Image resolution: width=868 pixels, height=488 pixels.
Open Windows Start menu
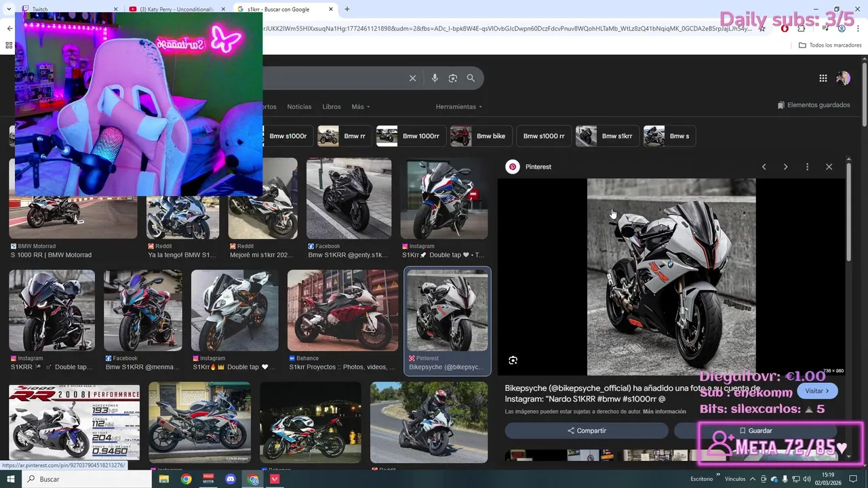11,479
